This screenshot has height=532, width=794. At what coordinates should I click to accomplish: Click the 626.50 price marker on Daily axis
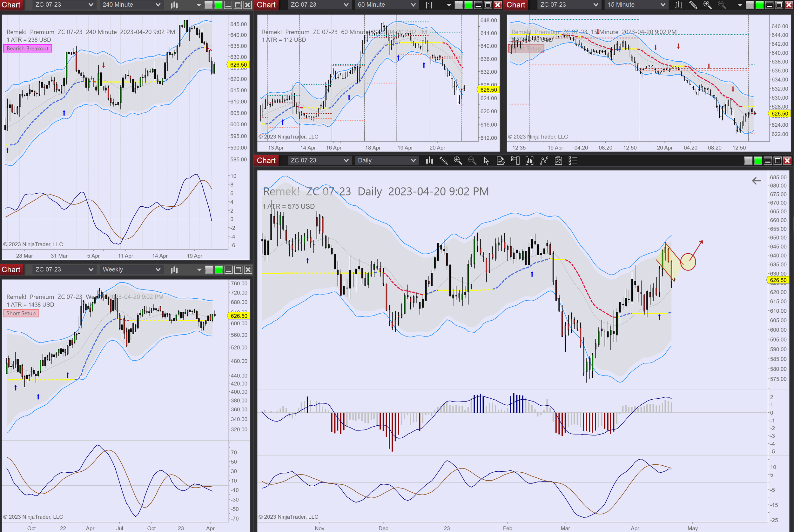[x=778, y=280]
